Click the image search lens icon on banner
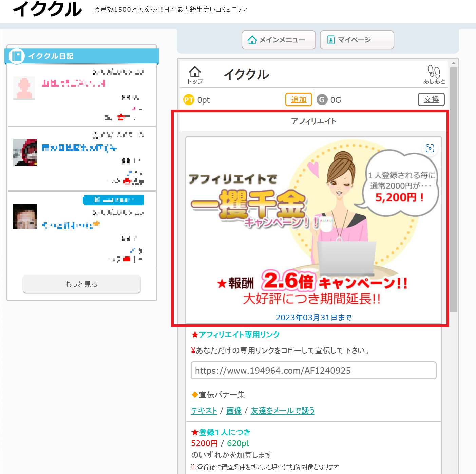The width and height of the screenshot is (476, 474). tap(430, 148)
